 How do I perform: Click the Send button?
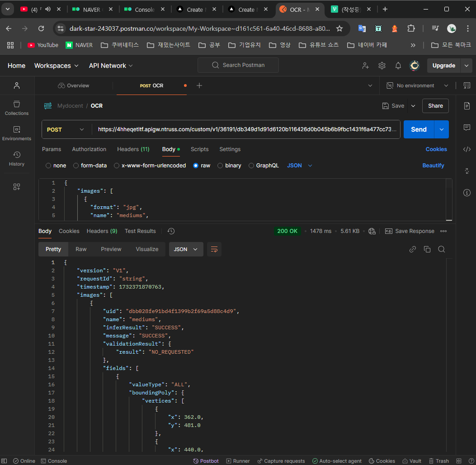coord(419,129)
